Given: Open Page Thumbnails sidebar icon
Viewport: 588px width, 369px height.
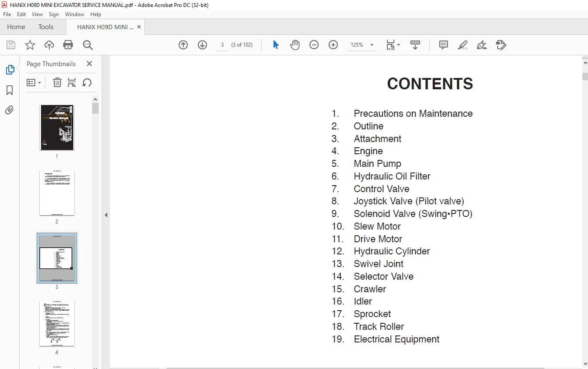Looking at the screenshot, I should [10, 70].
